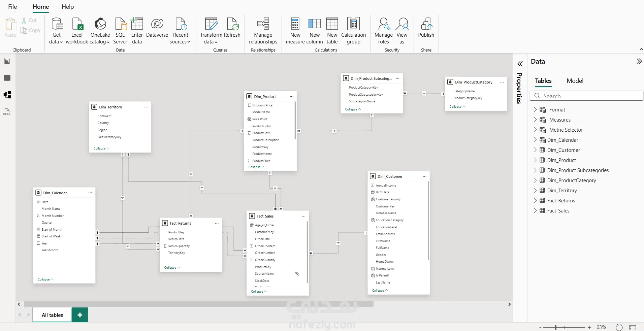The height and width of the screenshot is (331, 644).
Task: Select the Continent field in Dim_Territory
Action: [x=104, y=116]
